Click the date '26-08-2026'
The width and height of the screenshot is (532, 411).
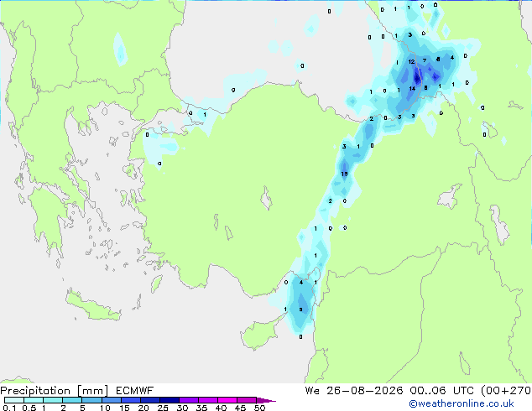coord(365,391)
